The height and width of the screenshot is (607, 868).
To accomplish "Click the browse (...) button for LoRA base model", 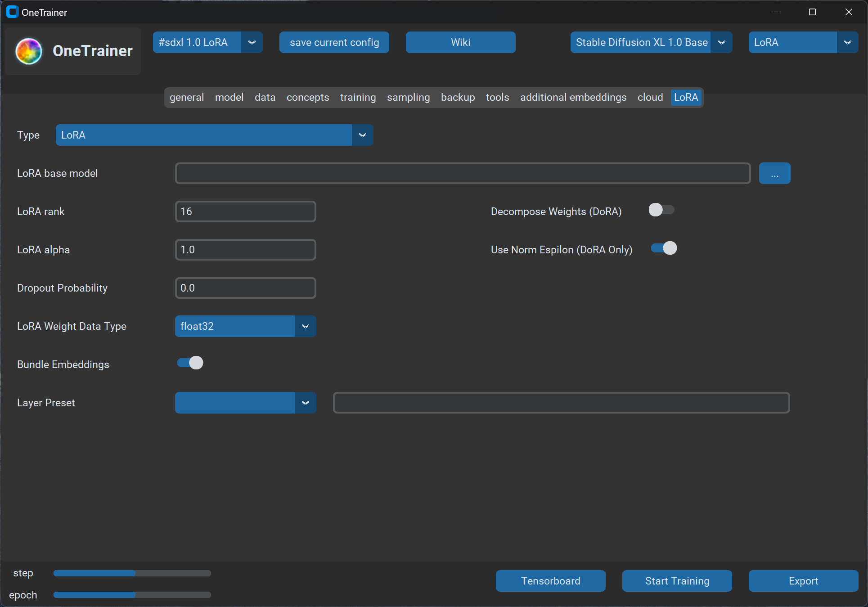I will click(x=774, y=173).
